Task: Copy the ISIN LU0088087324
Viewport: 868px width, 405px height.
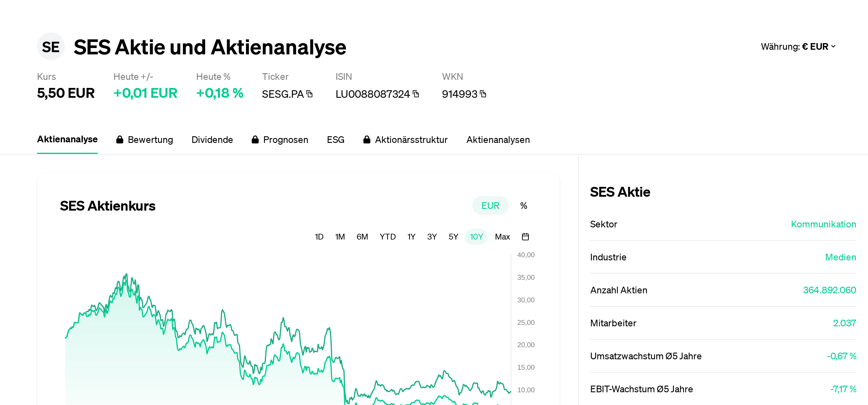Action: click(416, 94)
